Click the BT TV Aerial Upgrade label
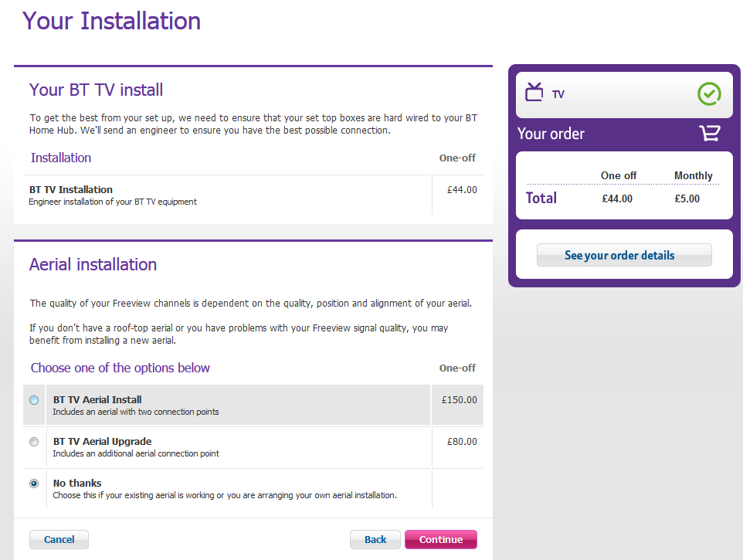The image size is (743, 560). (x=102, y=442)
